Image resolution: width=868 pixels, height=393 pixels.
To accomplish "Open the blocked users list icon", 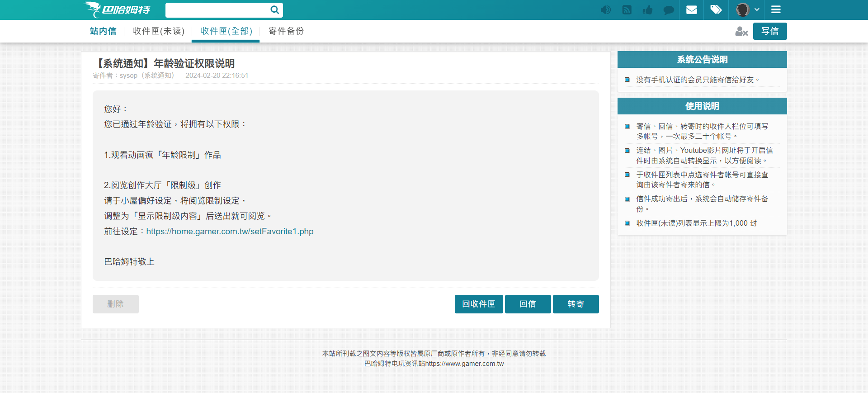I will tap(741, 31).
